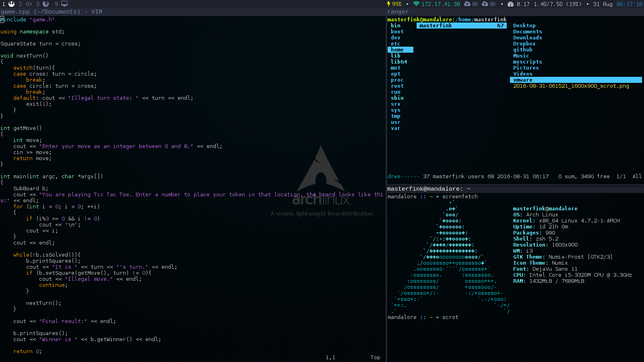Select the 2016-08-31 scrot.png file in ranger
Screen dimensions: 644x362
coord(571,86)
